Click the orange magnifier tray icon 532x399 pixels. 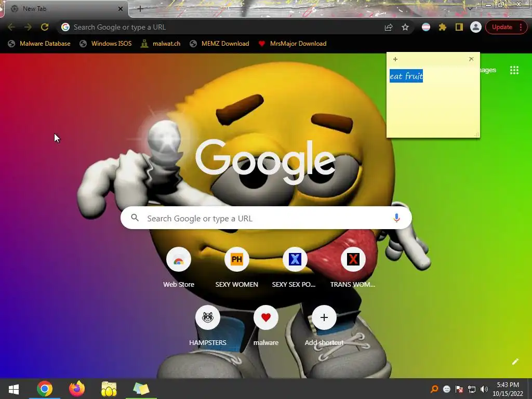[434, 389]
